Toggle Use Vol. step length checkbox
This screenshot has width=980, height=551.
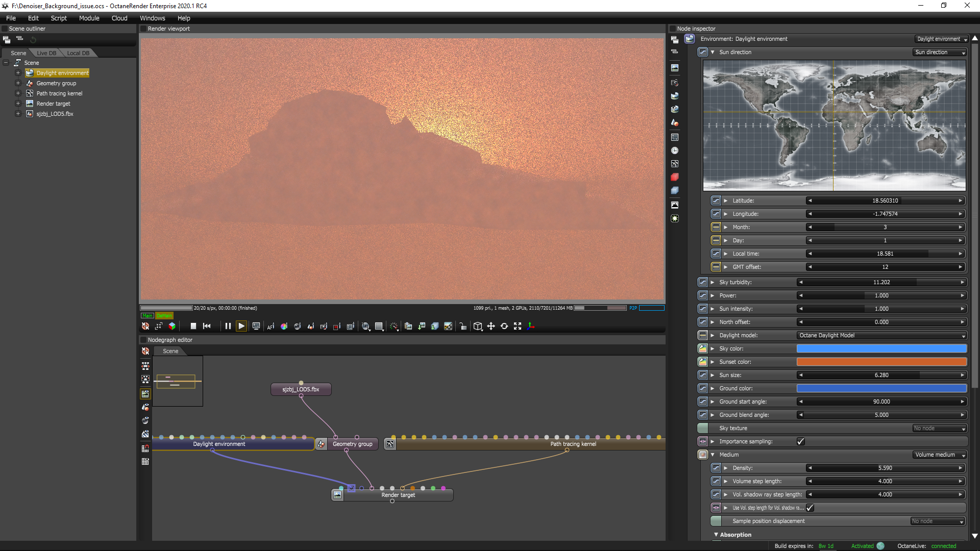tap(810, 508)
